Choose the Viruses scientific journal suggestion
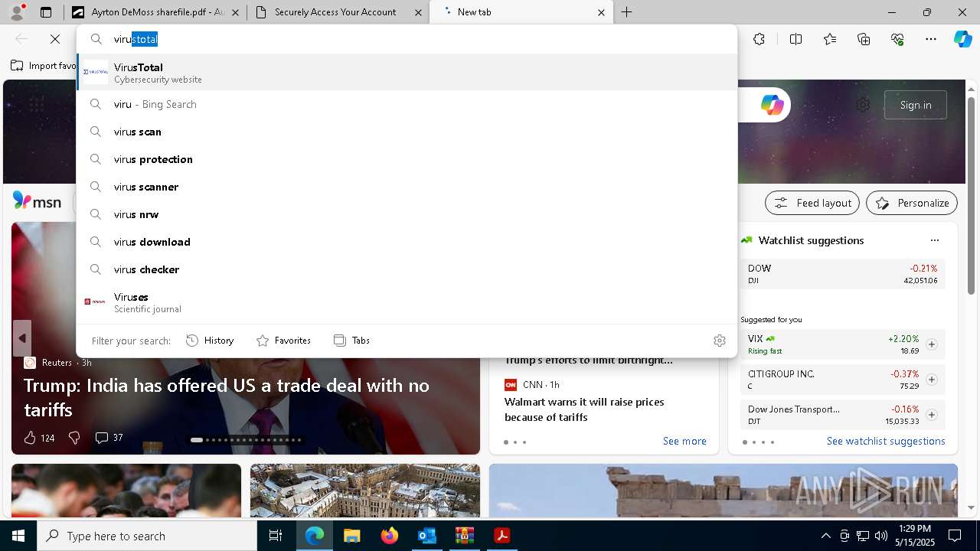Image resolution: width=980 pixels, height=551 pixels. tap(407, 302)
